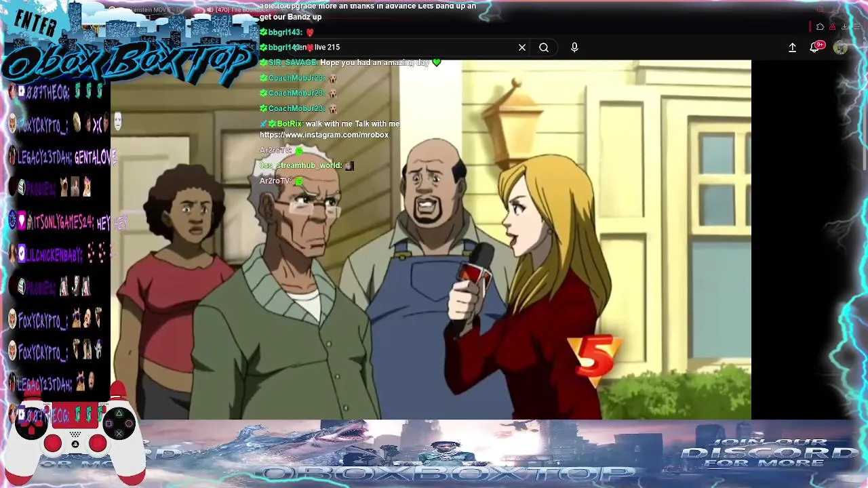Open the browser extensions puzzle icon

tap(820, 27)
